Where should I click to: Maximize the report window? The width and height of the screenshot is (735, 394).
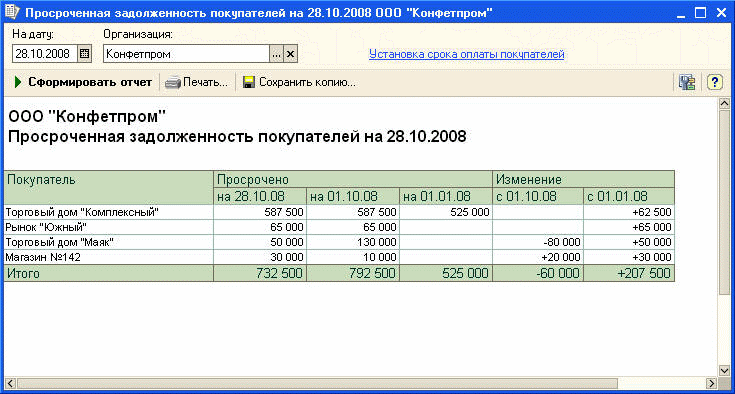pos(700,13)
